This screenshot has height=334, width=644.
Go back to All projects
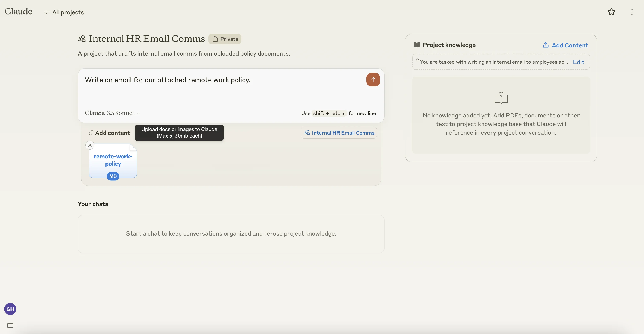64,12
